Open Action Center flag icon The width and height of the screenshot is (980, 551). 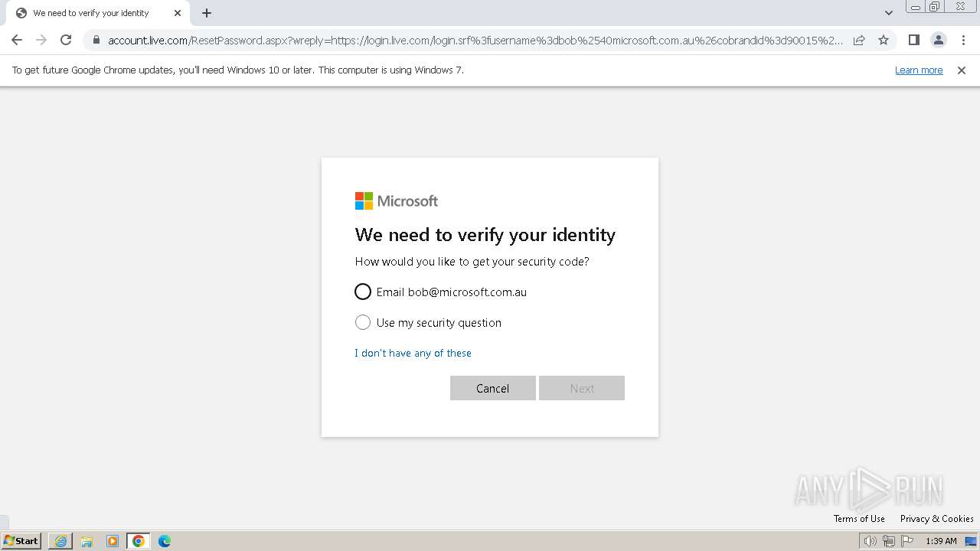pos(907,541)
